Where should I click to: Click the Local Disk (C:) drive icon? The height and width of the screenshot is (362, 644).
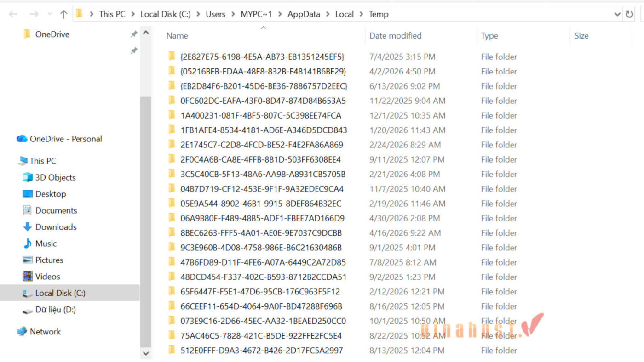point(28,293)
